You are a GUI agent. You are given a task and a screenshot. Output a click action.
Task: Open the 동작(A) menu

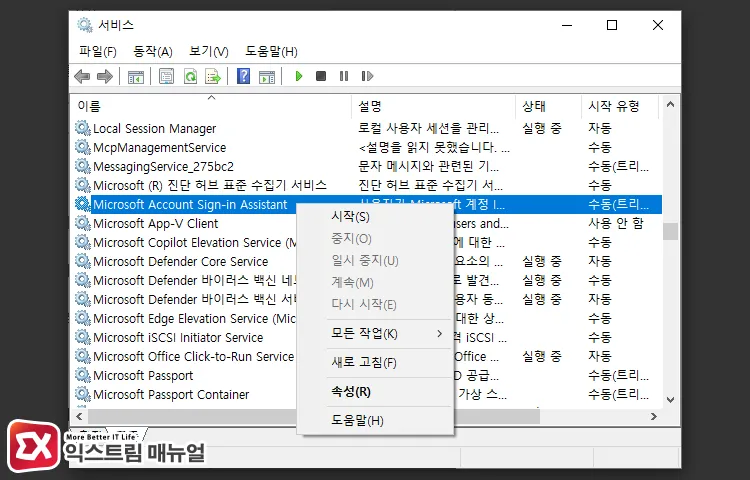[x=153, y=52]
